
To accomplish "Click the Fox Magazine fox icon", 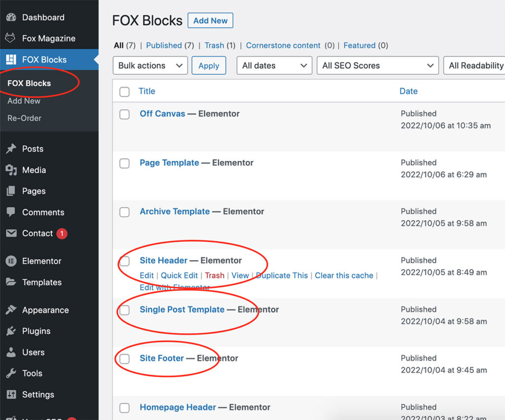I will pos(10,38).
